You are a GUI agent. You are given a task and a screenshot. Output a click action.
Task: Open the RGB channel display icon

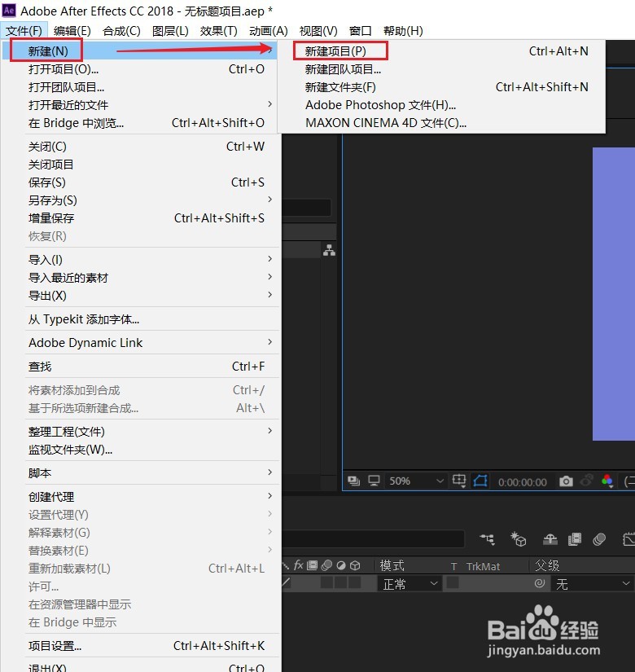(x=607, y=481)
